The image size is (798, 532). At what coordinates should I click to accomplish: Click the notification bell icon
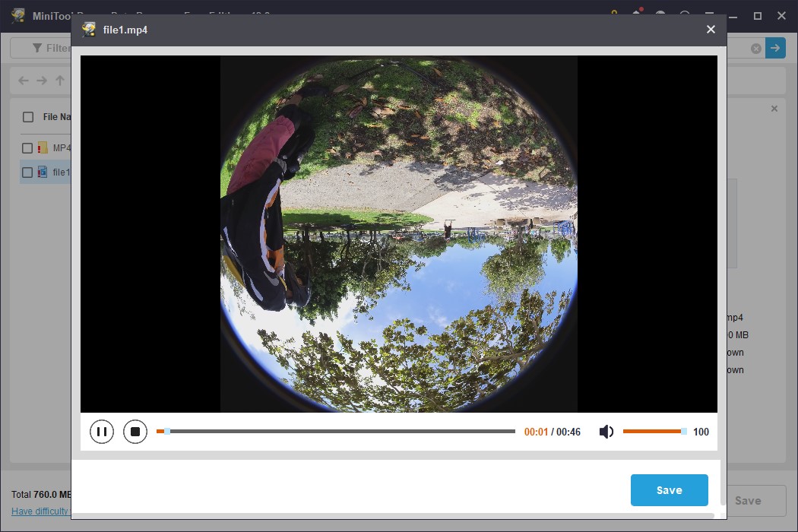636,15
